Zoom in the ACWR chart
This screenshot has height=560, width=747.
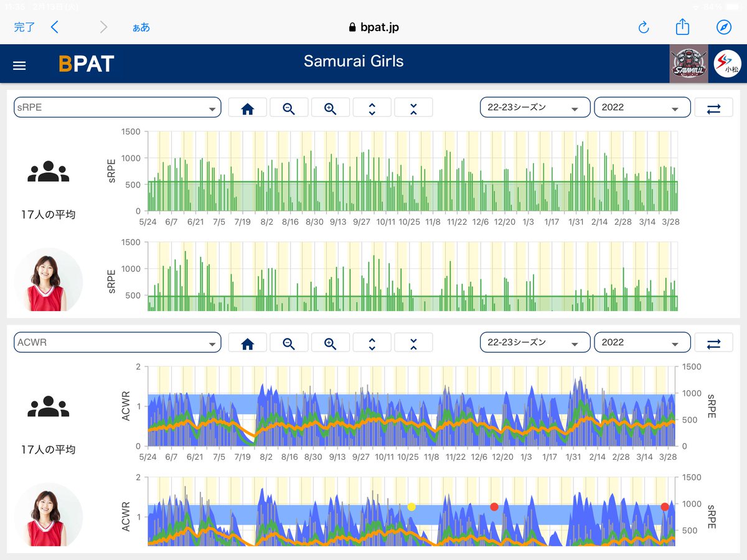331,343
